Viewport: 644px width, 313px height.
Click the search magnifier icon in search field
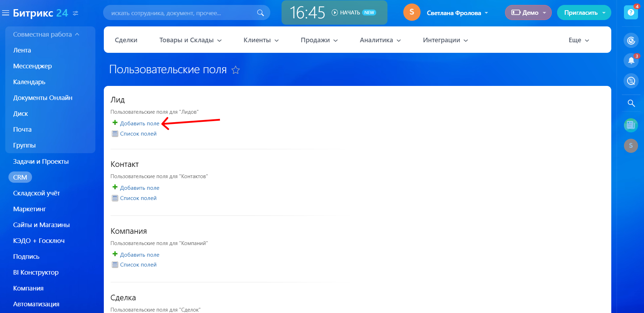[x=260, y=13]
